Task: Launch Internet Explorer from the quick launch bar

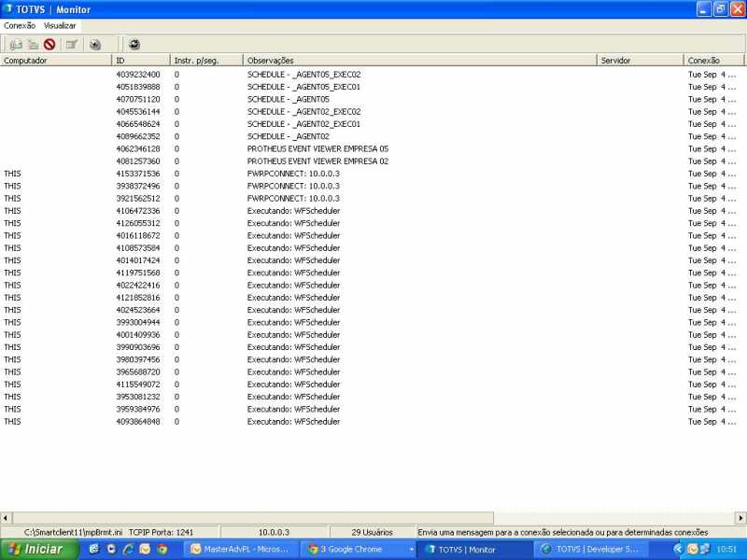Action: [x=128, y=549]
